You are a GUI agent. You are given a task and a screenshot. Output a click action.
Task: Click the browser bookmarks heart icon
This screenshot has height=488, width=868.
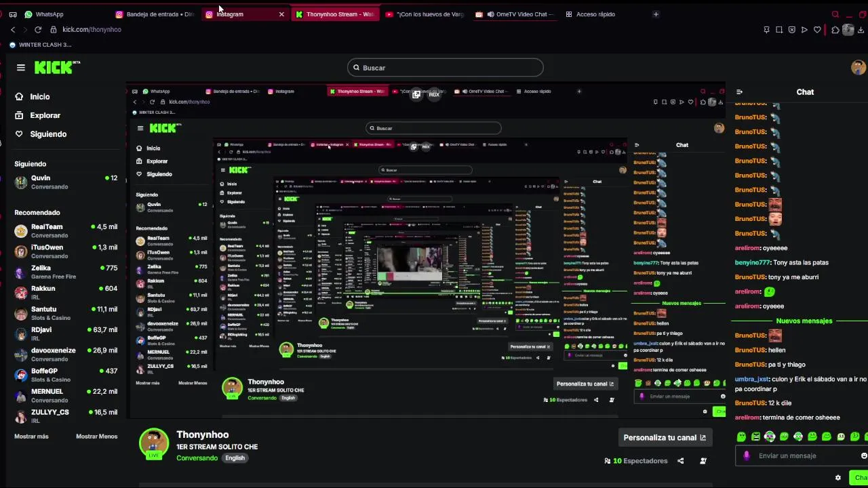pyautogui.click(x=817, y=30)
